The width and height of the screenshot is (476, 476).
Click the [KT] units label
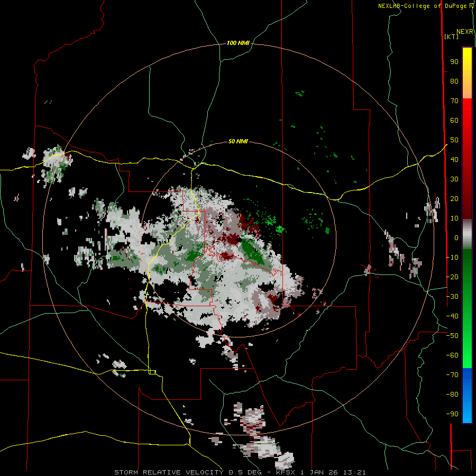coord(452,36)
